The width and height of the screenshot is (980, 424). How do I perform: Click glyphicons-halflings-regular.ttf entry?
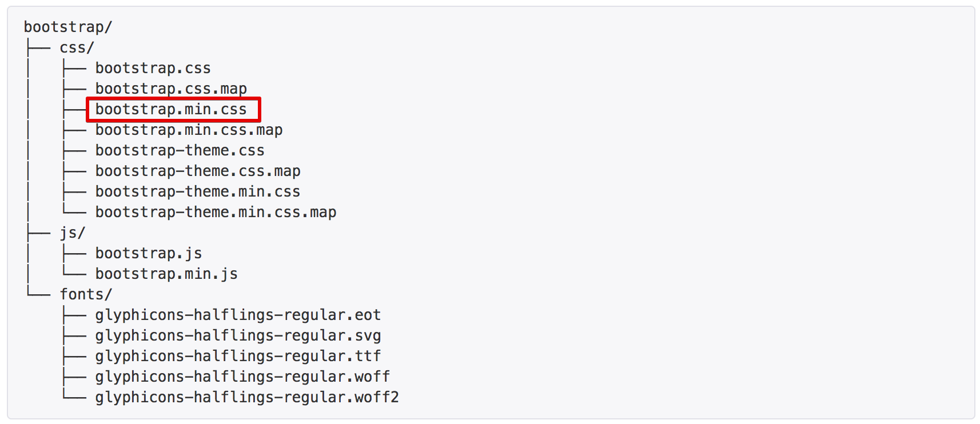tap(238, 356)
